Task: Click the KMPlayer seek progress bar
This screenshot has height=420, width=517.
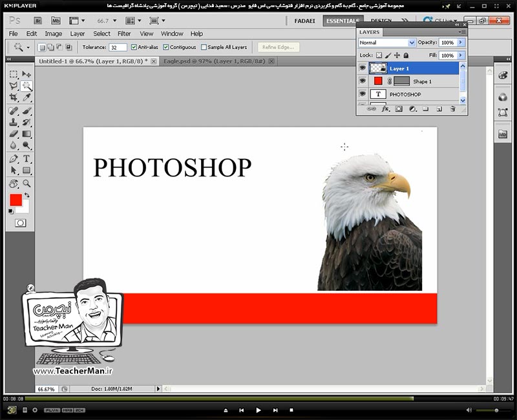Action: [x=258, y=399]
